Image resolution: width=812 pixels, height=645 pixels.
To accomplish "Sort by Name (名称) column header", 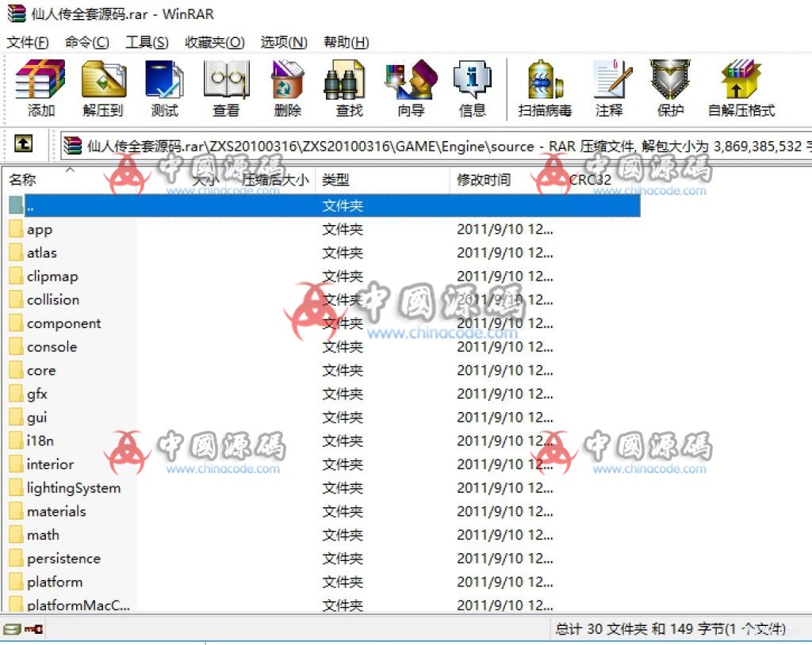I will 22,180.
